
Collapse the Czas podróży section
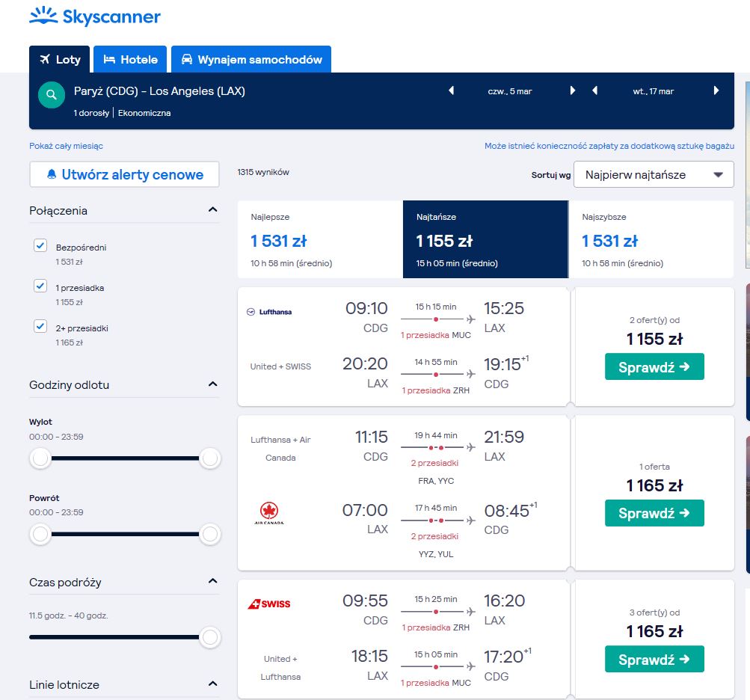click(213, 581)
